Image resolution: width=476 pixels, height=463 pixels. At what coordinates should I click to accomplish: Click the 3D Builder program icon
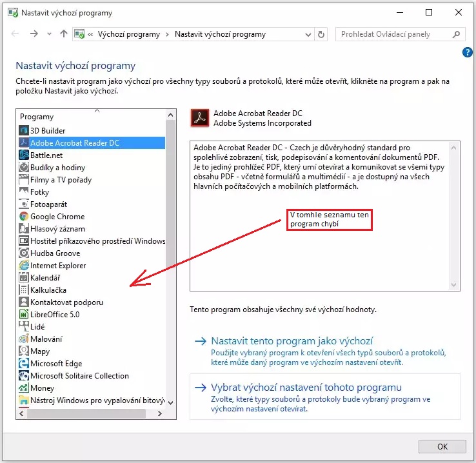pos(24,130)
